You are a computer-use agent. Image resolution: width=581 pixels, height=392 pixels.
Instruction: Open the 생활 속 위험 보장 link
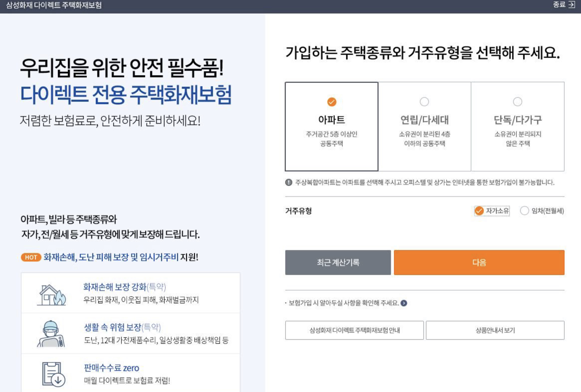(122, 327)
